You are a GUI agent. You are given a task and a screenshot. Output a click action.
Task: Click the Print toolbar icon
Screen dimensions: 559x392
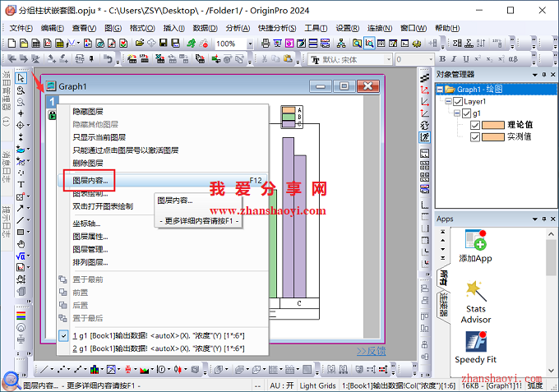coord(266,43)
